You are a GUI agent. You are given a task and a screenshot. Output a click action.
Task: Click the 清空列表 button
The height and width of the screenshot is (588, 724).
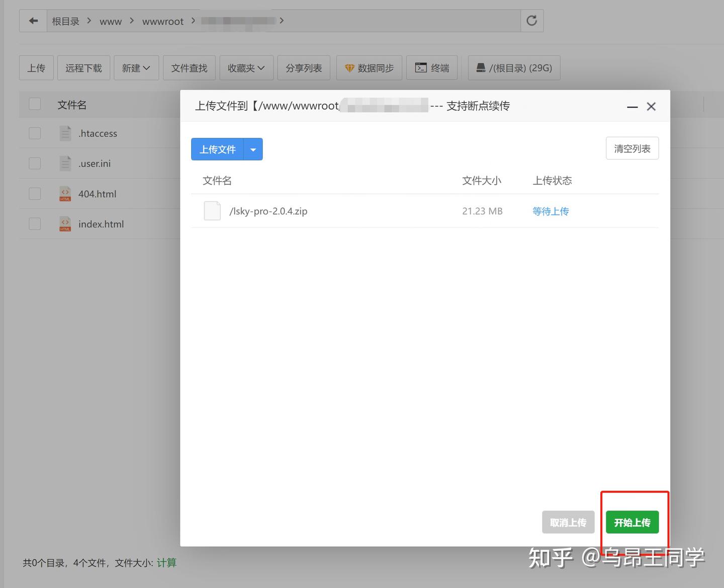[632, 148]
